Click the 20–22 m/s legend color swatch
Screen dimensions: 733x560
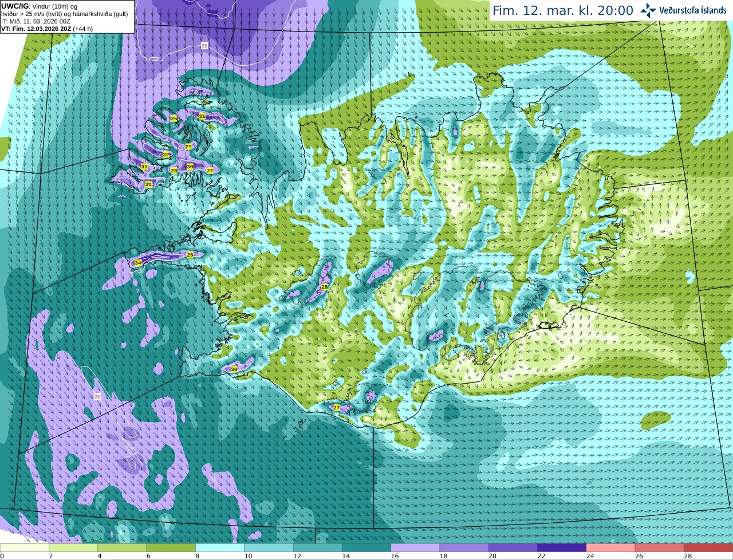pyautogui.click(x=513, y=548)
